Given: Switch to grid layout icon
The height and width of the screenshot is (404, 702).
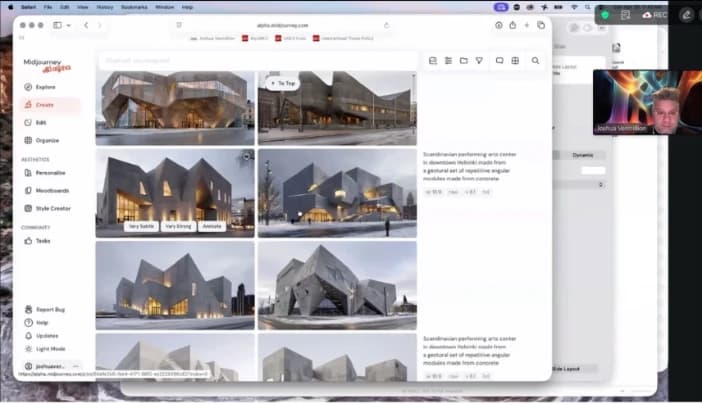Looking at the screenshot, I should click(x=515, y=60).
